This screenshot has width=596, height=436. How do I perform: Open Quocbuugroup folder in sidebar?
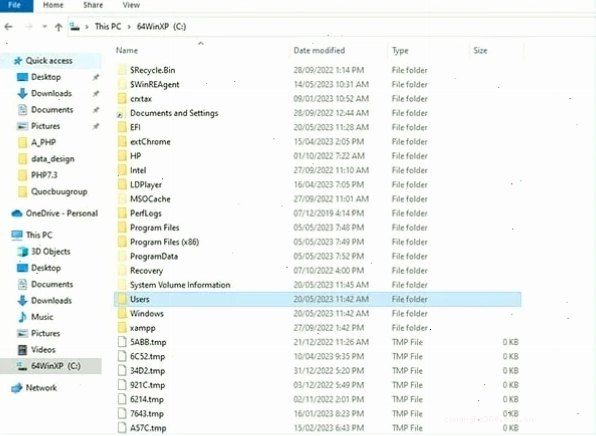point(59,192)
